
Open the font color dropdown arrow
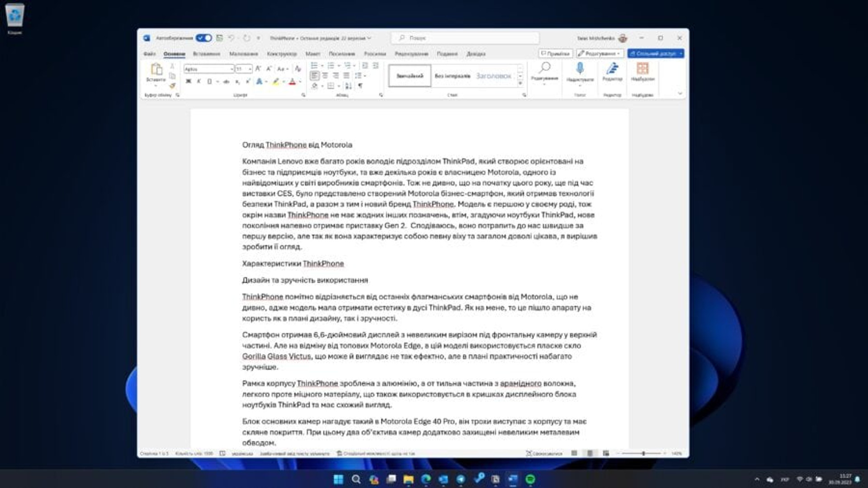(x=300, y=82)
